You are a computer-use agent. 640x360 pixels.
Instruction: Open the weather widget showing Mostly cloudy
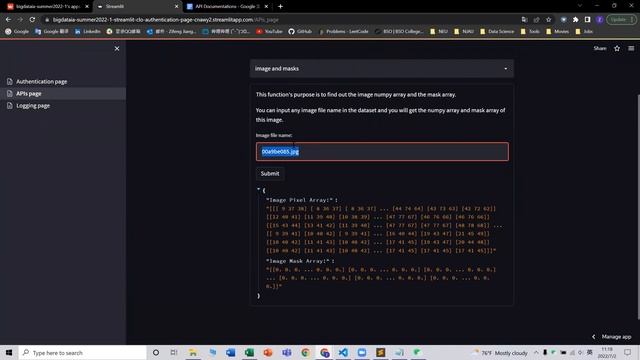pyautogui.click(x=500, y=353)
